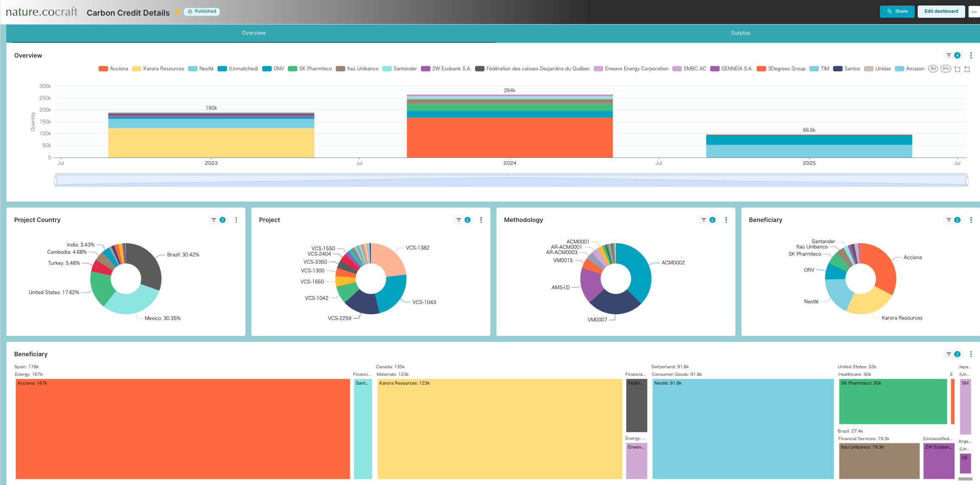Open the Project Country filter icon
The height and width of the screenshot is (485, 980).
(x=214, y=220)
